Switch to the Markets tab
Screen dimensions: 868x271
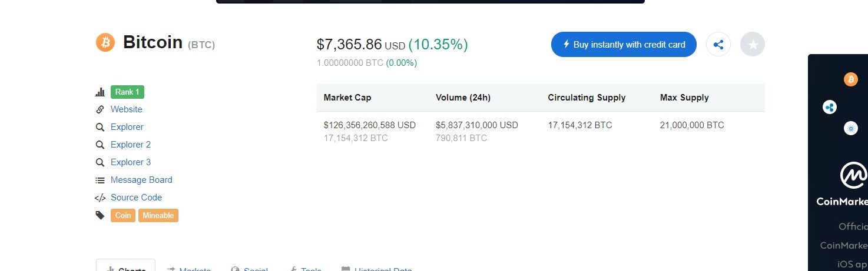coord(189,267)
